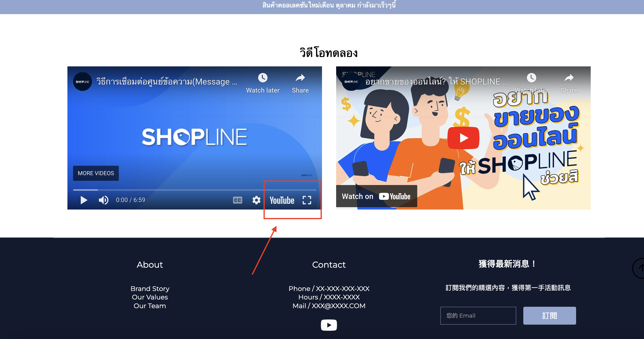Open first video on YouTube via logo
Image resolution: width=644 pixels, height=339 pixels.
[282, 200]
